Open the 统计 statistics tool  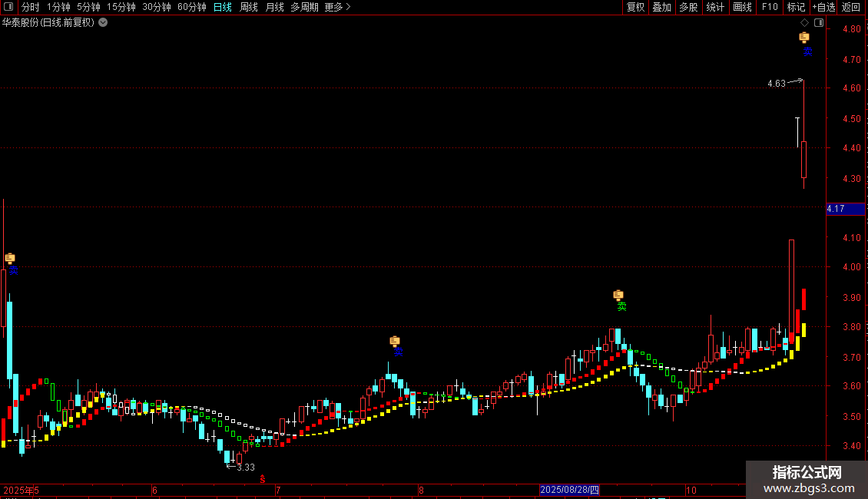pyautogui.click(x=715, y=7)
